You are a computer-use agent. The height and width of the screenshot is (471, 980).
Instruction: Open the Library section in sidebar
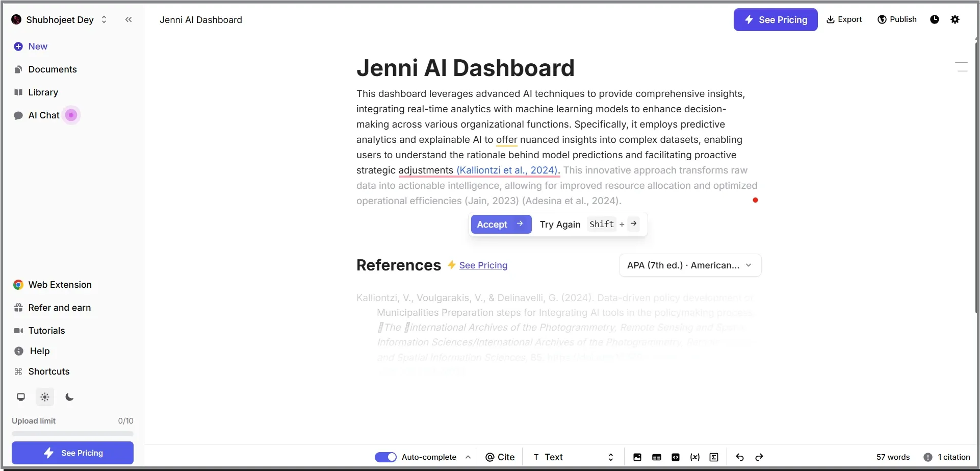(43, 92)
